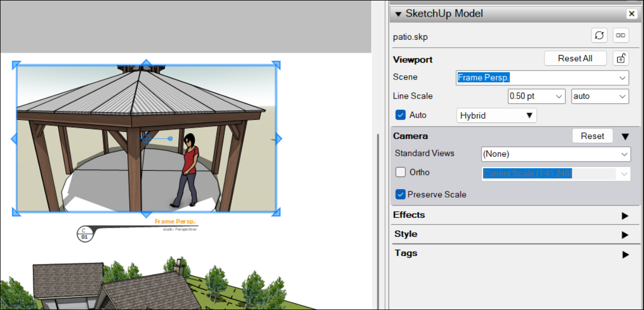Viewport: 644px width, 310px height.
Task: Expand the Camera section options triangle
Action: 625,136
